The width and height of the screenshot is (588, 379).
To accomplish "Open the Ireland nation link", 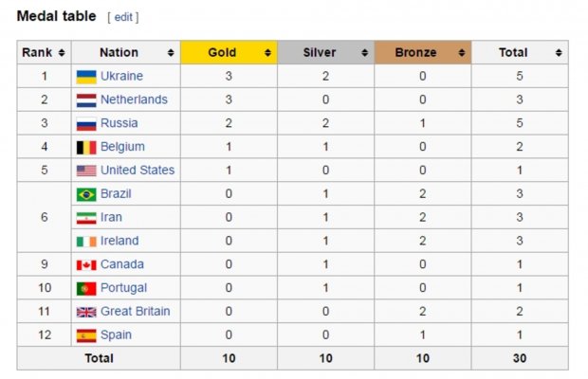I will [x=119, y=241].
